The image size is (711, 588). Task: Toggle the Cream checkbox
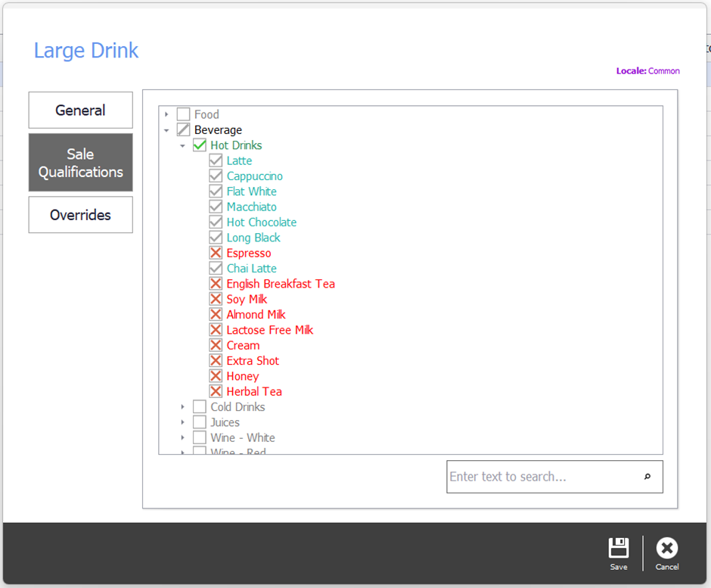pos(216,346)
